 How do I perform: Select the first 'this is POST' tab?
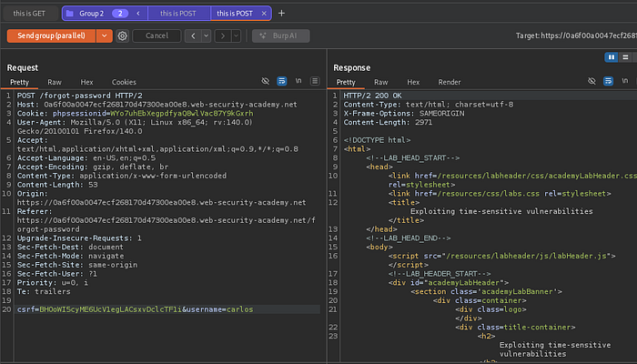pos(178,14)
